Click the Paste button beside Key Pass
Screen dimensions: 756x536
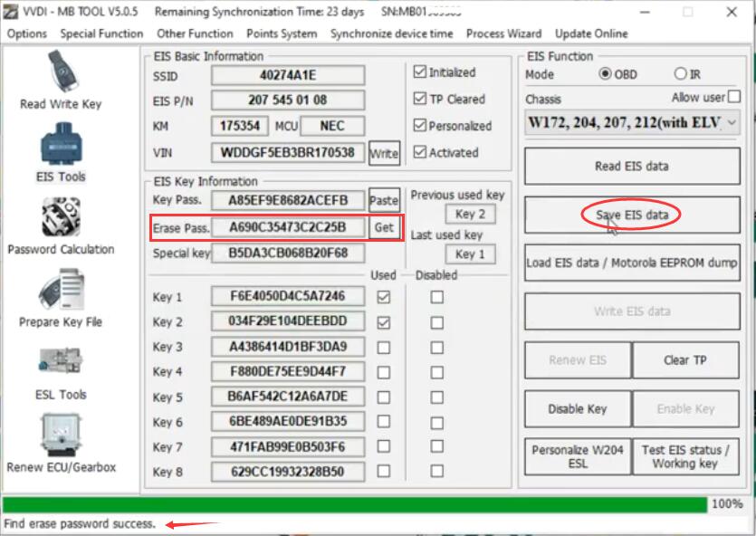[x=384, y=200]
